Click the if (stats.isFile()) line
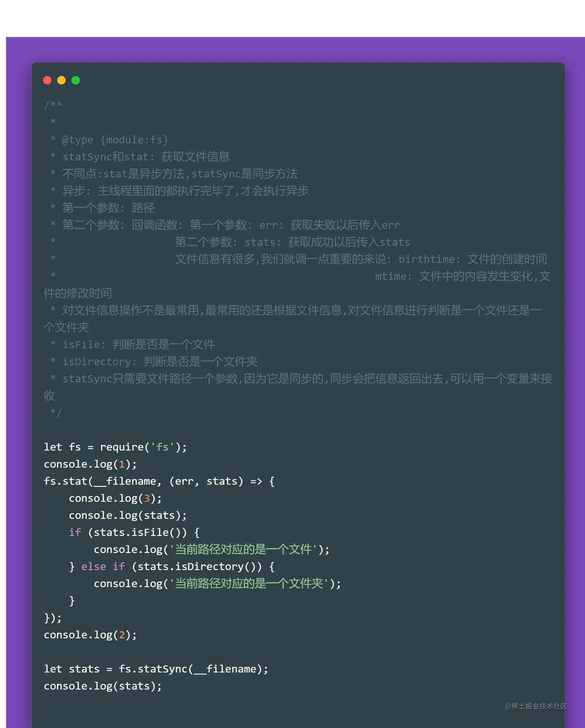 134,532
